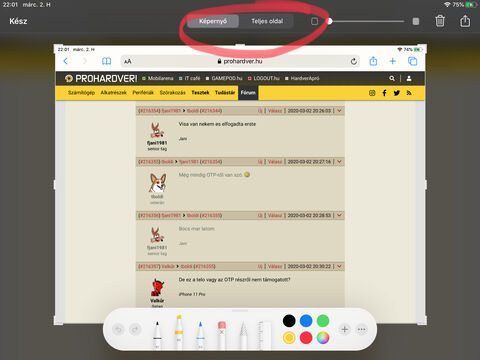
Task: Click Safari new tab plus icon
Action: [x=393, y=61]
